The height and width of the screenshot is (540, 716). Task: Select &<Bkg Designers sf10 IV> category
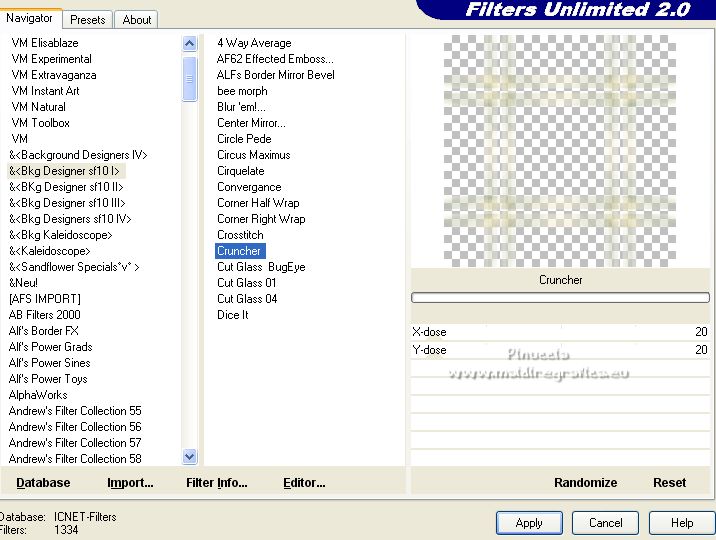click(x=70, y=219)
